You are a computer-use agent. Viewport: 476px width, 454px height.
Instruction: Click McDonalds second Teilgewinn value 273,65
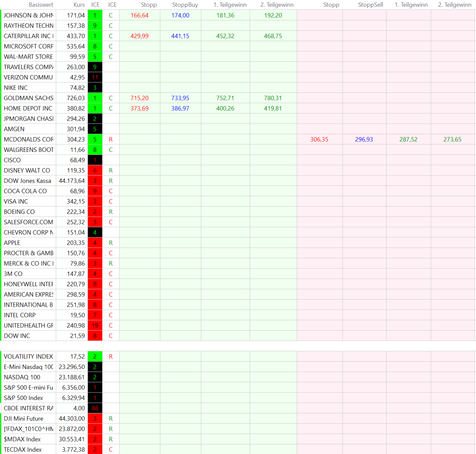(x=452, y=139)
